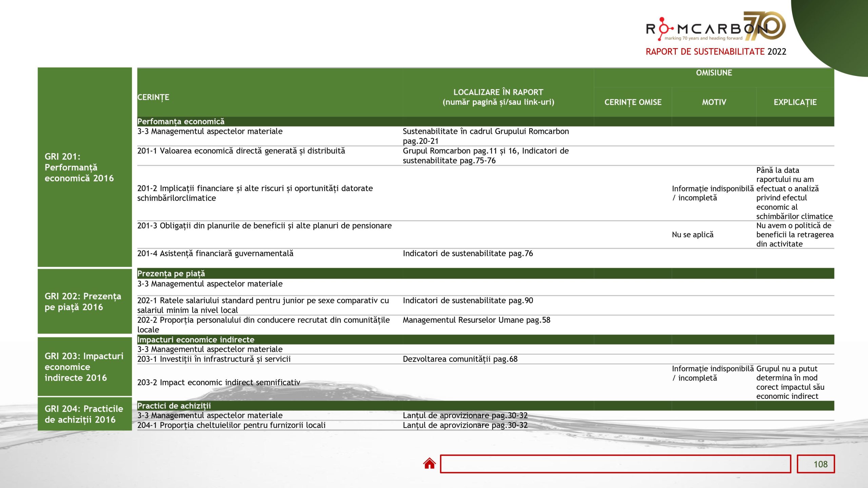Click '203-1 Investiții în infrastructură și servicii'
The width and height of the screenshot is (868, 488).
pos(214,359)
